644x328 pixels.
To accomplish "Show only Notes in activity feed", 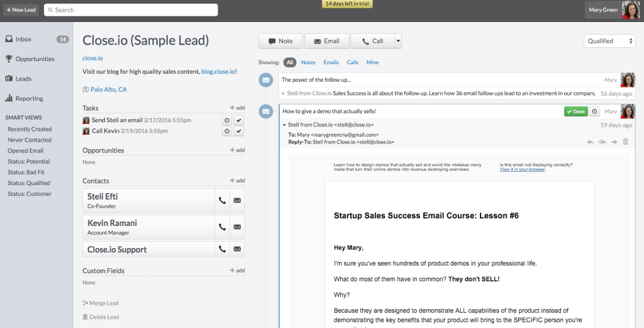I will (x=308, y=62).
